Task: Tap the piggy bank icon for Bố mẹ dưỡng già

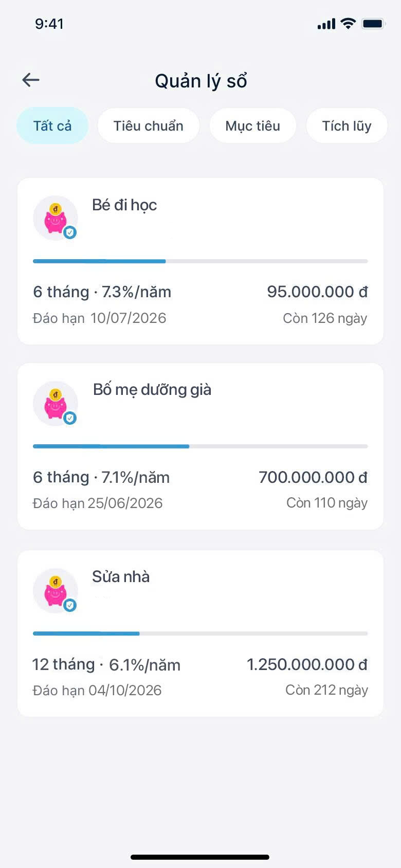Action: coord(54,403)
